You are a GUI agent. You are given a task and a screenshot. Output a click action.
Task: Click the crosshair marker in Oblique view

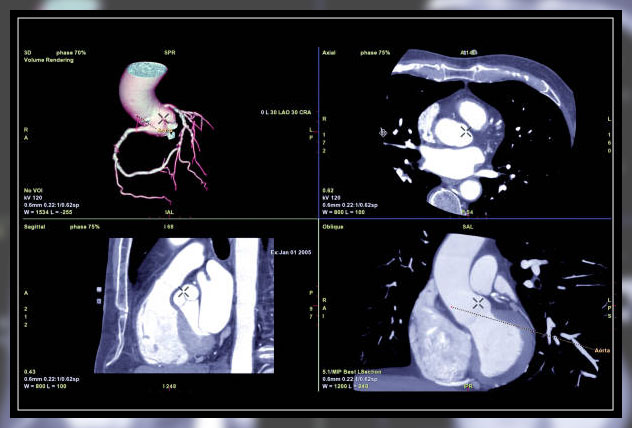[481, 301]
